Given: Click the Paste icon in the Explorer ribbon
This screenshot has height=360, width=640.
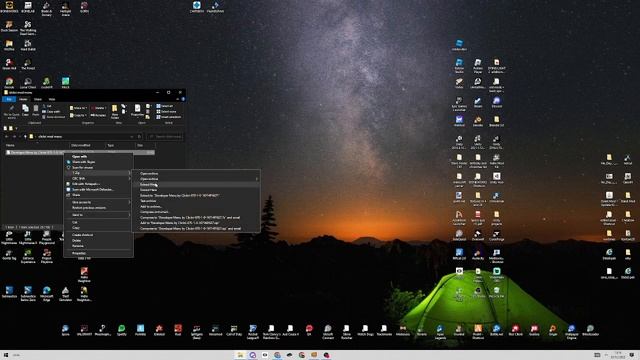Looking at the screenshot, I should click(36, 110).
